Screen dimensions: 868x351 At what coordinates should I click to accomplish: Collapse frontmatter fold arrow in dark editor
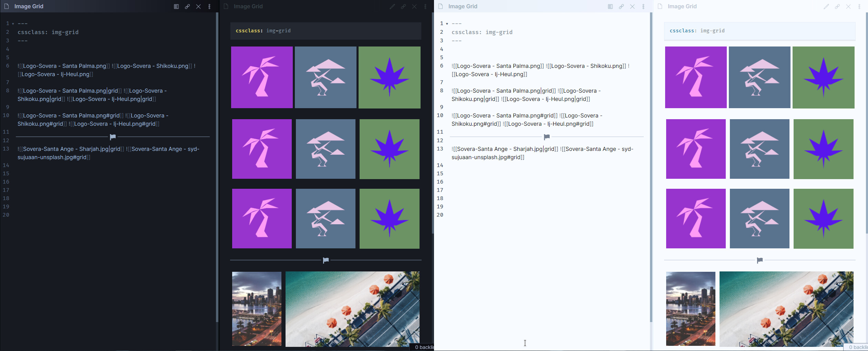pos(13,24)
